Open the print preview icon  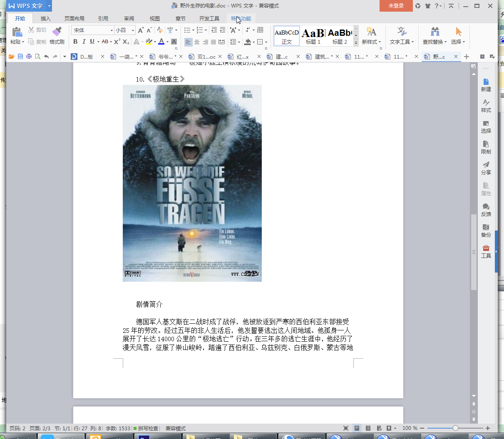(37, 57)
